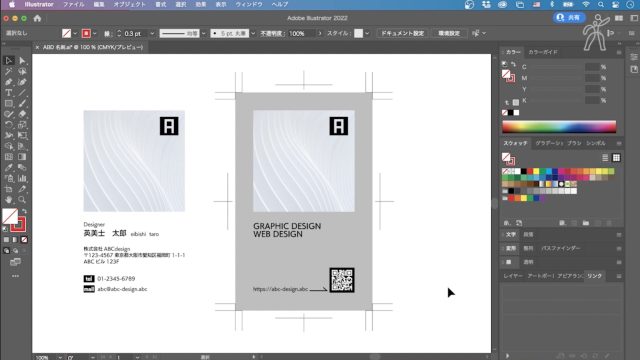
Task: Select the Artboard tool
Action: (9, 189)
